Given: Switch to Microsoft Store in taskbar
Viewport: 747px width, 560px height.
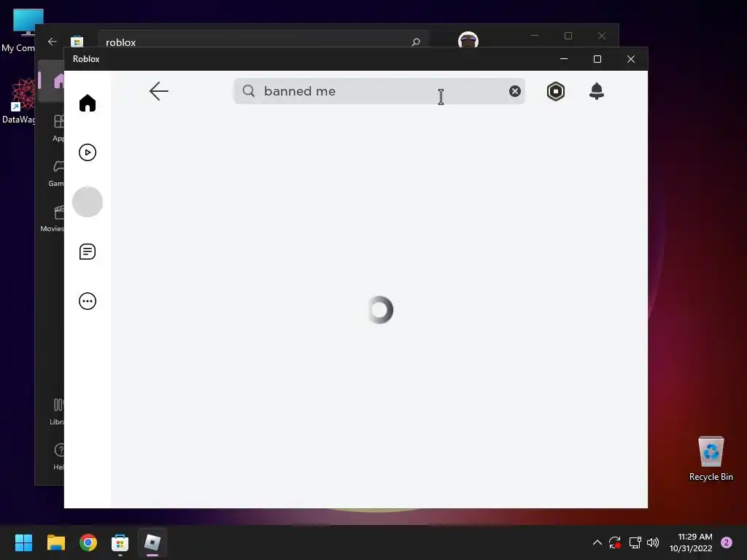Looking at the screenshot, I should pos(120,542).
